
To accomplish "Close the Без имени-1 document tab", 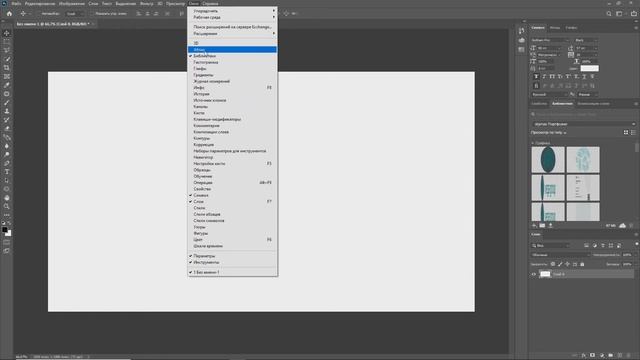I will 93,24.
